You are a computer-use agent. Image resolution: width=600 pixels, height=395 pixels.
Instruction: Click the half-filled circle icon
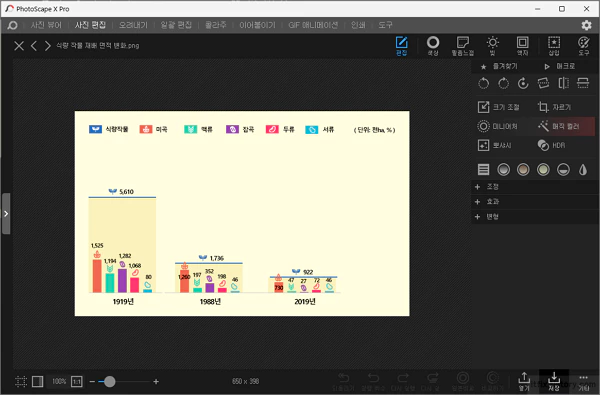(x=563, y=170)
